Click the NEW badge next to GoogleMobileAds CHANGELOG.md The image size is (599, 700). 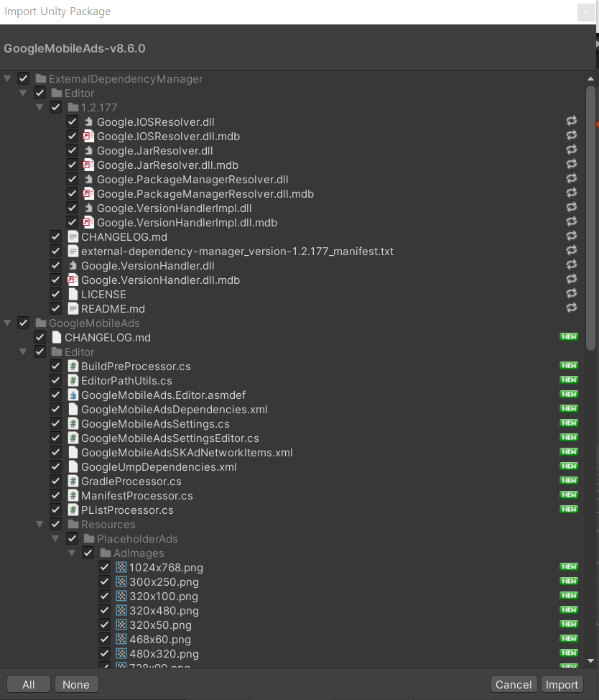tap(569, 336)
